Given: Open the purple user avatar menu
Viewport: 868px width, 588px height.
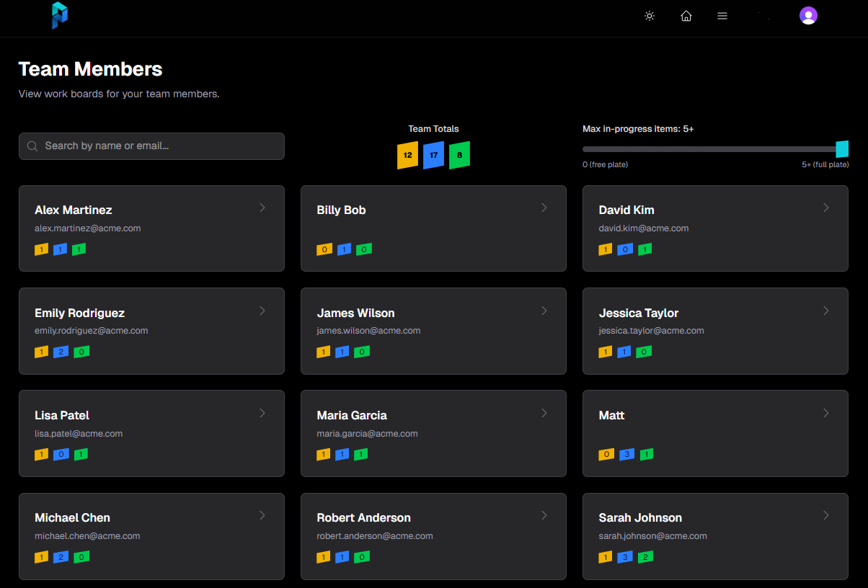Looking at the screenshot, I should [808, 16].
